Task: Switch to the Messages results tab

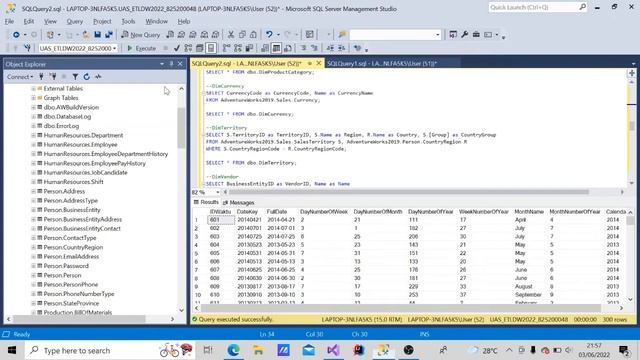Action: pyautogui.click(x=238, y=202)
